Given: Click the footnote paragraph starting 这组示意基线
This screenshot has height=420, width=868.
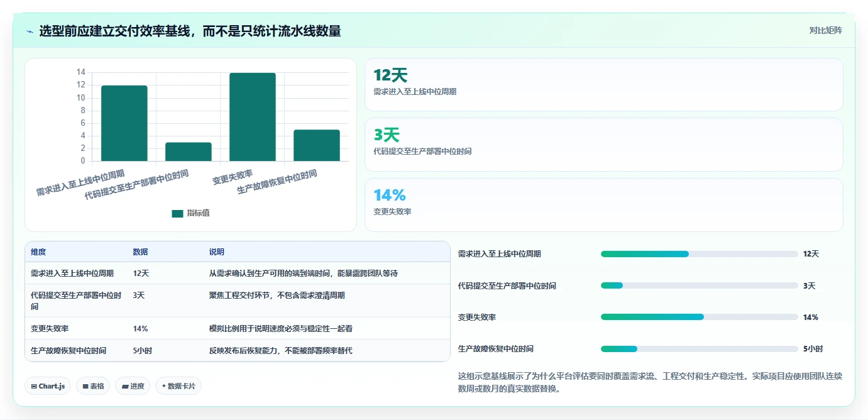Looking at the screenshot, I should (651, 382).
